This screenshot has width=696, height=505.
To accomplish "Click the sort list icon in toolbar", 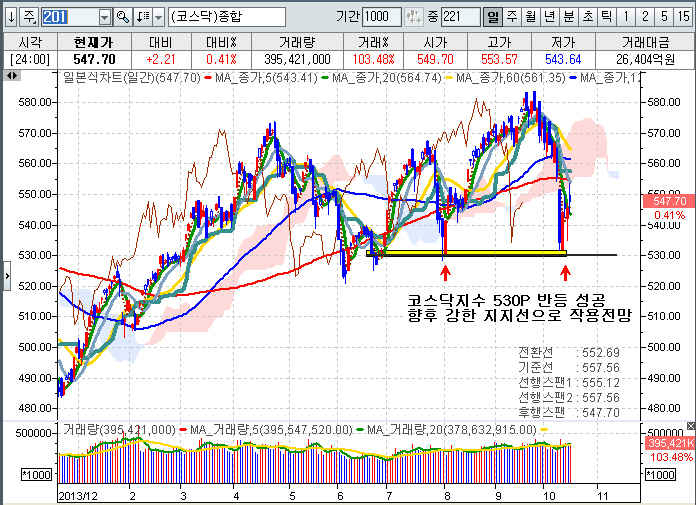I will click(x=142, y=17).
